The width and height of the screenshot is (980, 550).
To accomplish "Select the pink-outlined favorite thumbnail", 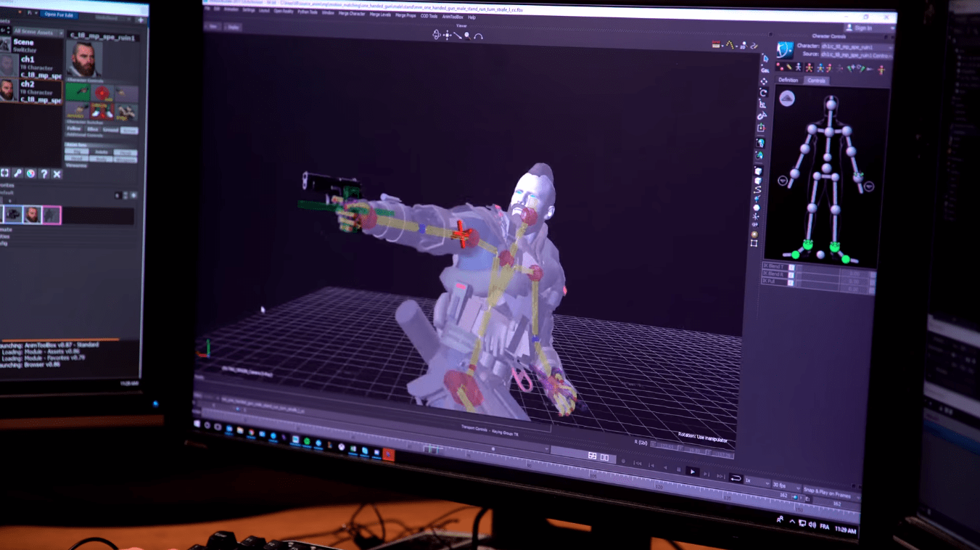I will [52, 215].
